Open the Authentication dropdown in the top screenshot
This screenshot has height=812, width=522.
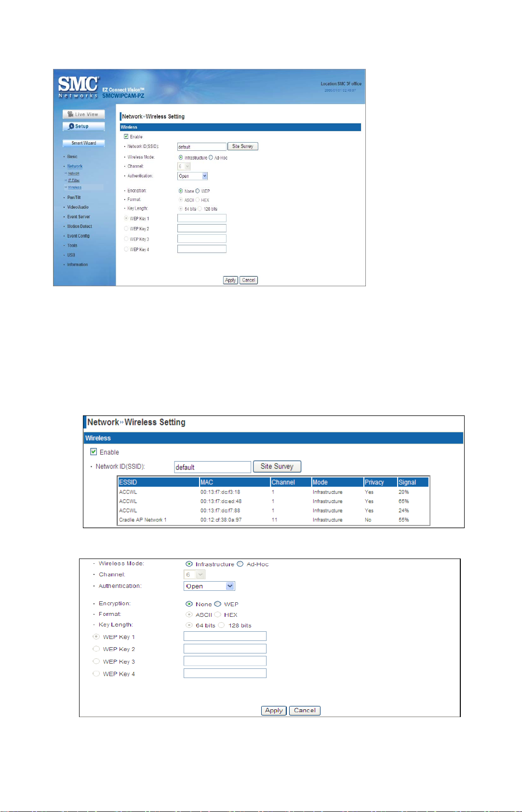pos(192,176)
